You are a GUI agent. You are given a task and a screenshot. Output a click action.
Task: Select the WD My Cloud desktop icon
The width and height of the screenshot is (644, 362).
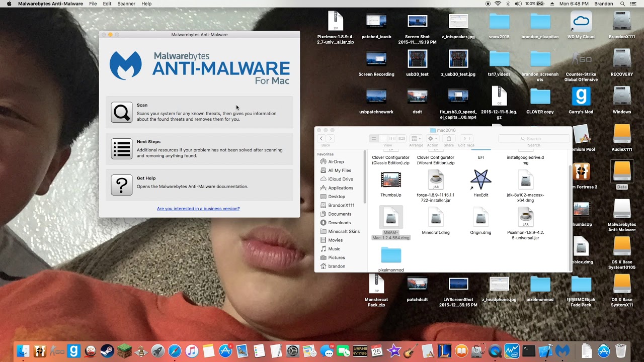[581, 25]
